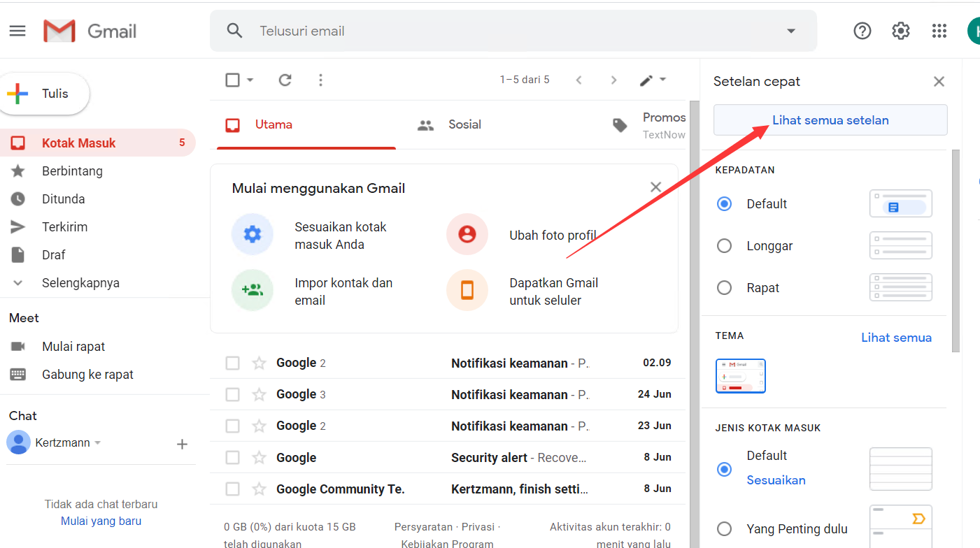This screenshot has width=980, height=548.
Task: Click the Gmail logo
Action: (90, 31)
